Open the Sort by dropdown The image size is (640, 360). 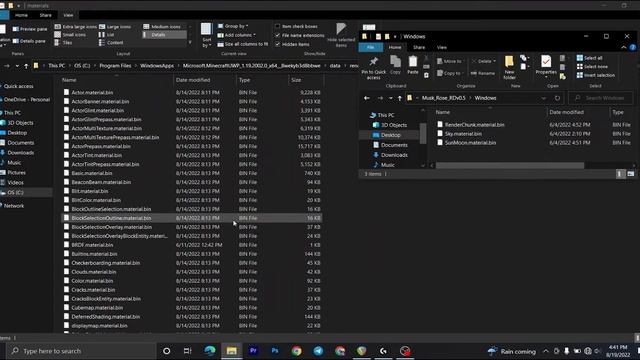click(207, 35)
